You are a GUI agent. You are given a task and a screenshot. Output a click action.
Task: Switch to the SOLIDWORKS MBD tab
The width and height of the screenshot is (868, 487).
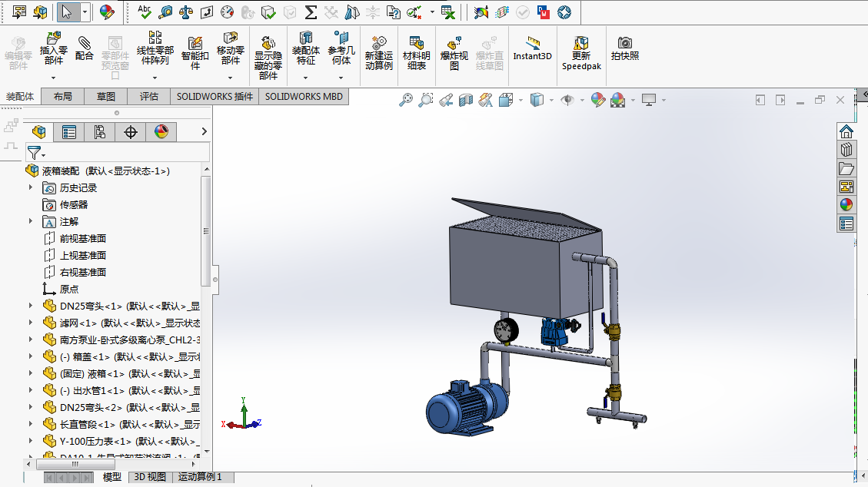304,97
